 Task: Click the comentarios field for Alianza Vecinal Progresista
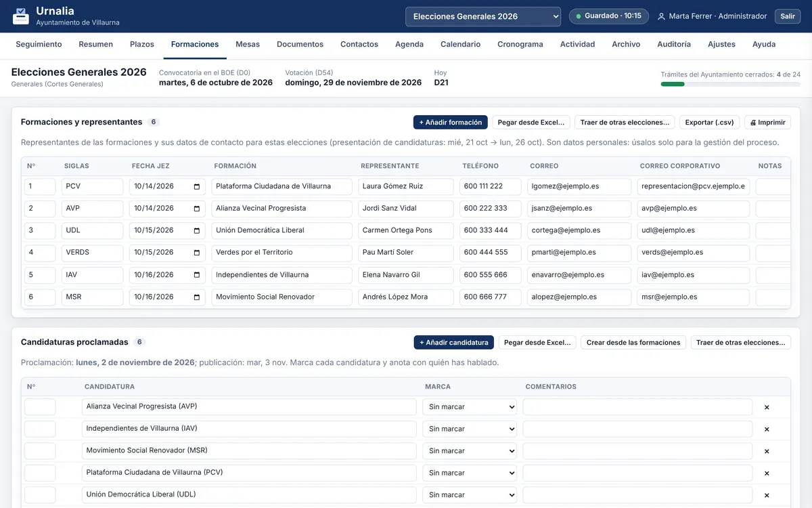click(637, 407)
